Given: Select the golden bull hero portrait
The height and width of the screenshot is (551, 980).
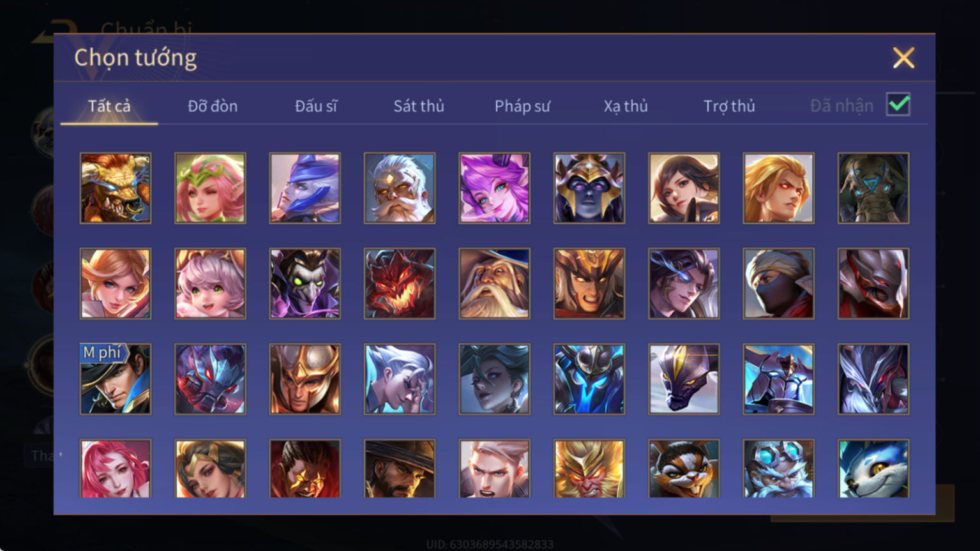Looking at the screenshot, I should [116, 188].
